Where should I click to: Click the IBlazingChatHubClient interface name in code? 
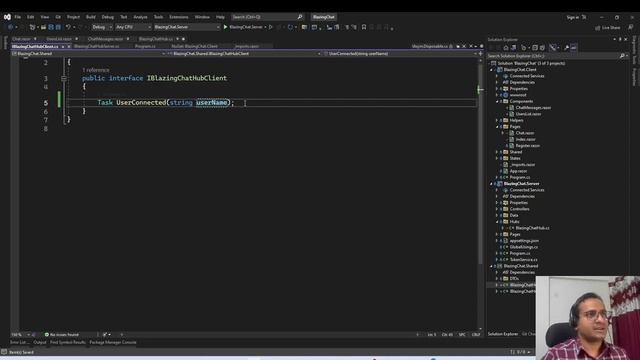pos(187,78)
